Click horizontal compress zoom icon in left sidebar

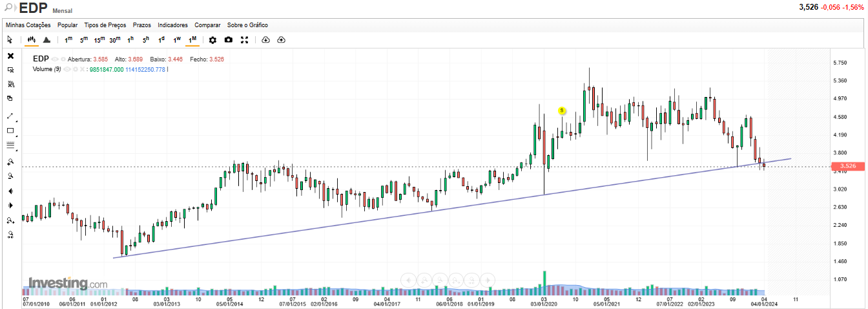10,236
